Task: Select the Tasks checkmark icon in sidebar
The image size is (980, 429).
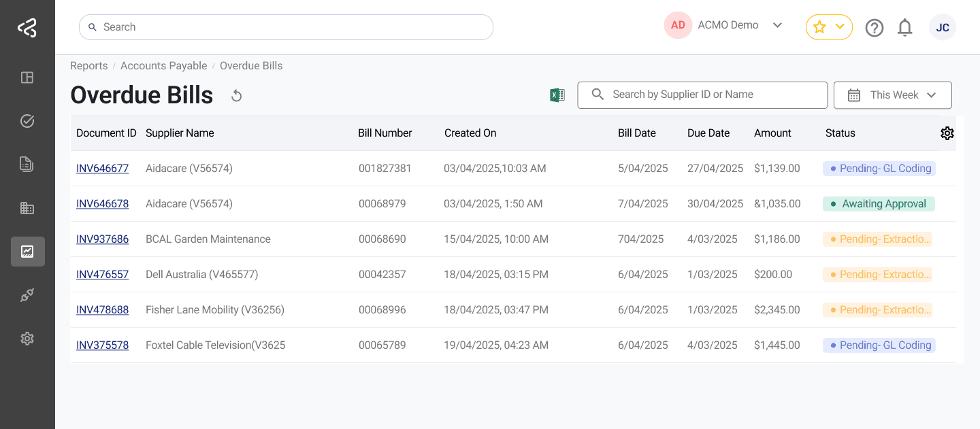Action: point(27,120)
